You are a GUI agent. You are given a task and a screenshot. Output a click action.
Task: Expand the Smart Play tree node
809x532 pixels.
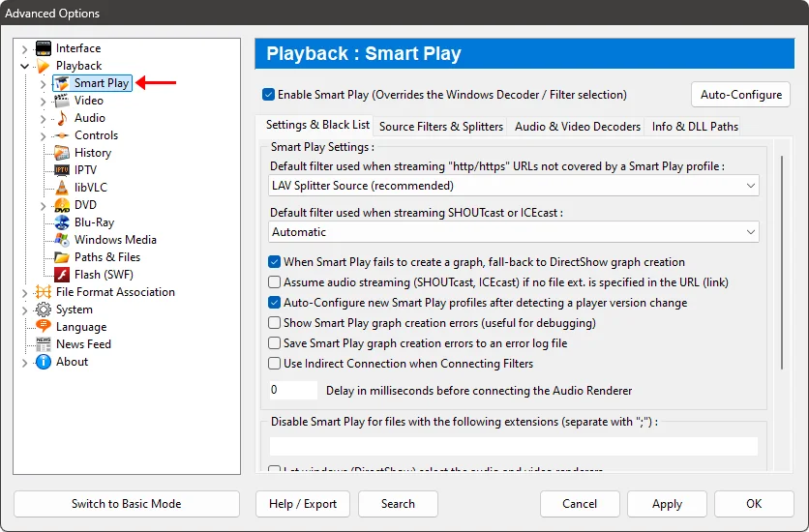[43, 84]
